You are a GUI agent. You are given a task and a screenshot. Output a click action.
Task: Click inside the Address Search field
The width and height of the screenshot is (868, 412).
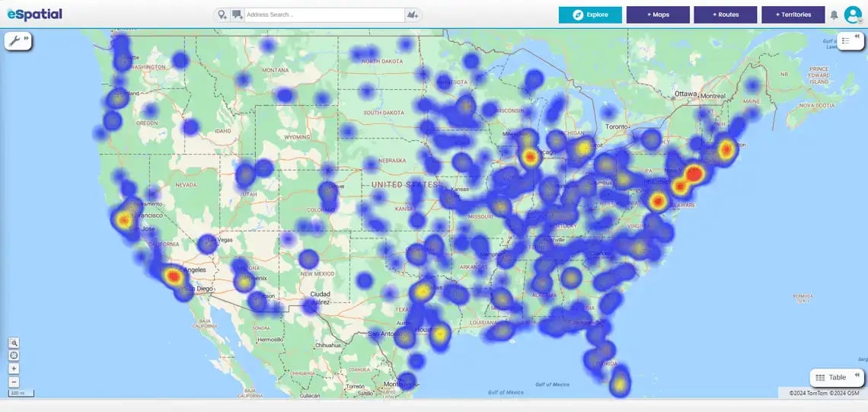(324, 14)
